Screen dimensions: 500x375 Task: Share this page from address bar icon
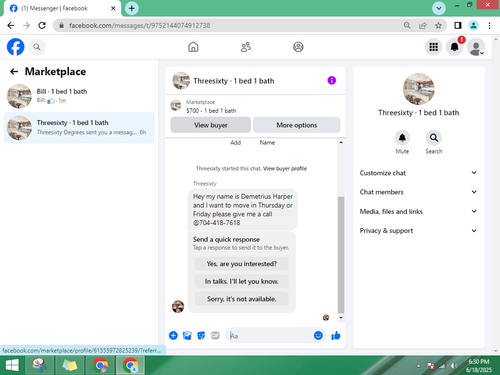point(423,25)
